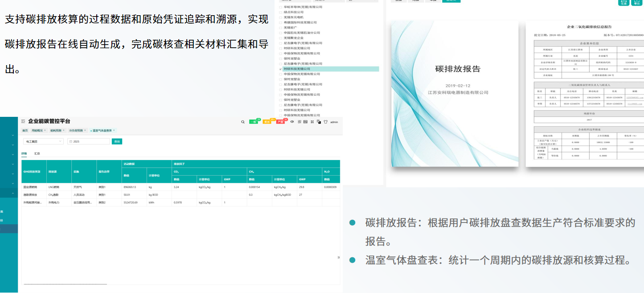Click the 查询 query button
The image size is (644, 293).
tap(117, 141)
